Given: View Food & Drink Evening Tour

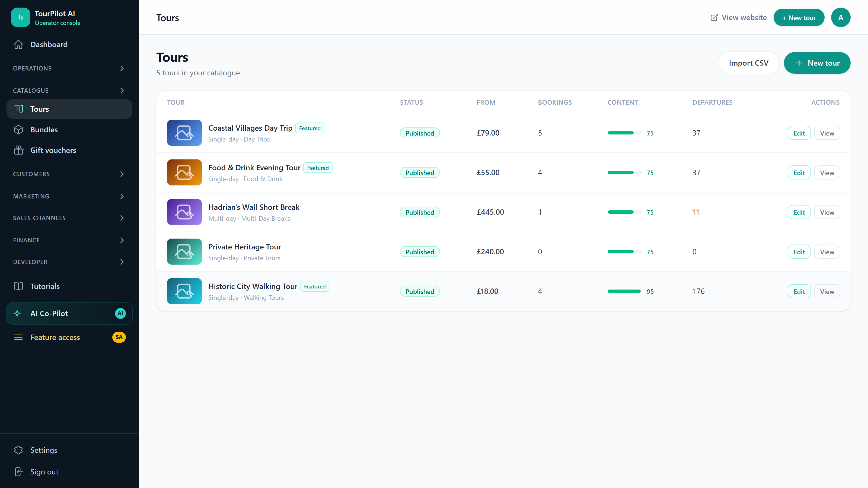Looking at the screenshot, I should tap(827, 173).
